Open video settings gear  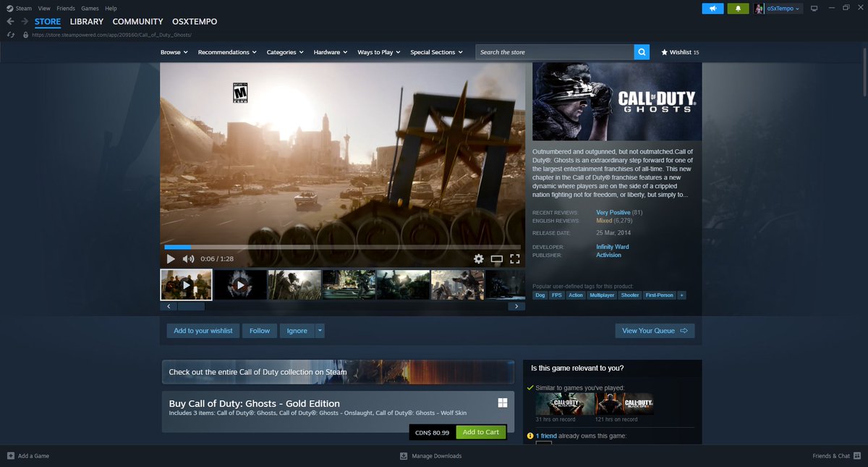pos(478,258)
